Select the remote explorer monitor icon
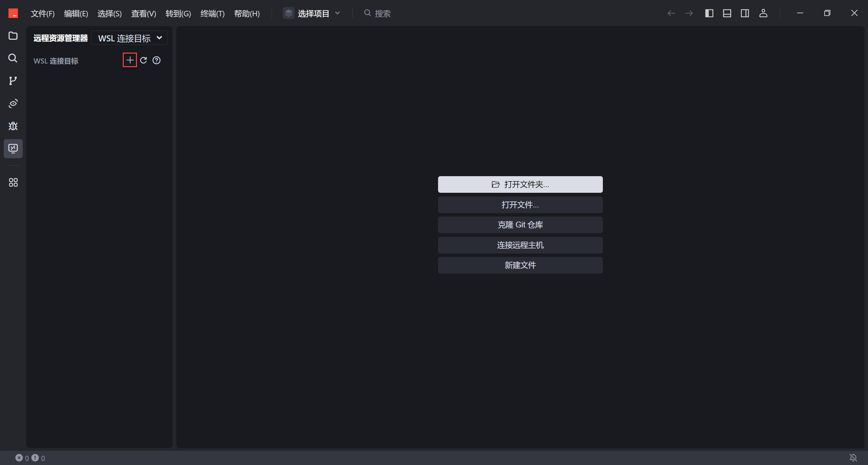Screen dimensions: 868x465 click(x=13, y=148)
